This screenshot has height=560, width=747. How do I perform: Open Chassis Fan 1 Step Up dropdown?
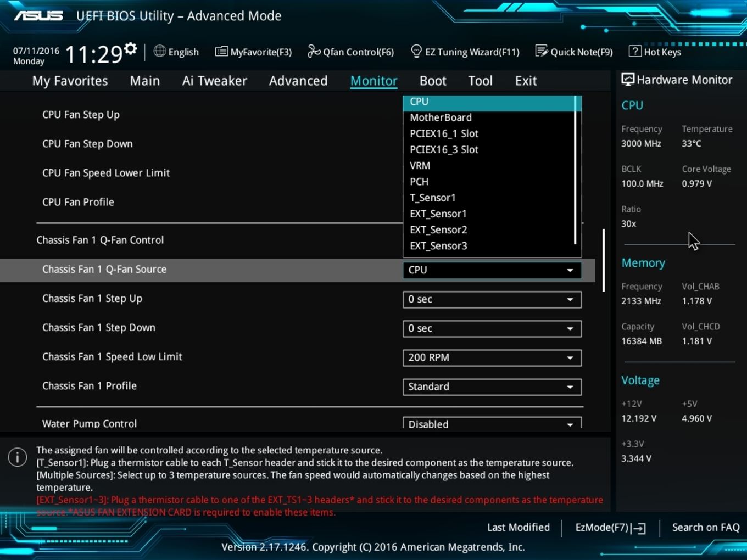point(492,299)
